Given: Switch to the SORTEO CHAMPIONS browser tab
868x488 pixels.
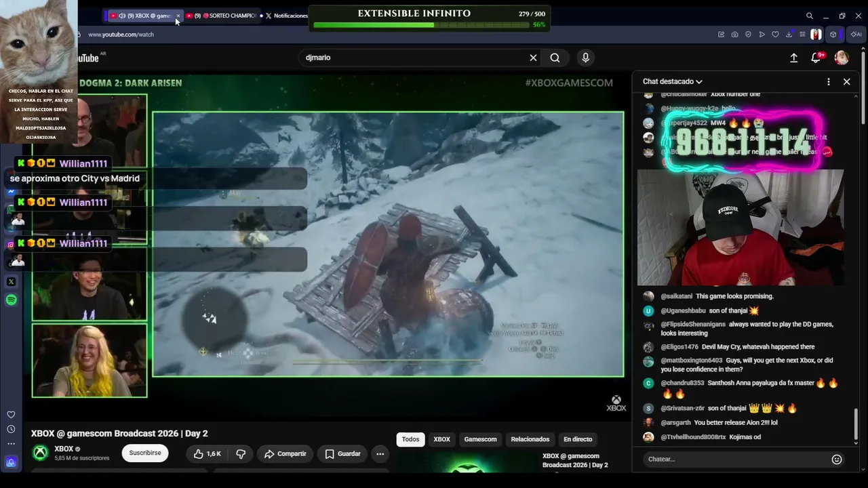Looking at the screenshot, I should coord(224,16).
